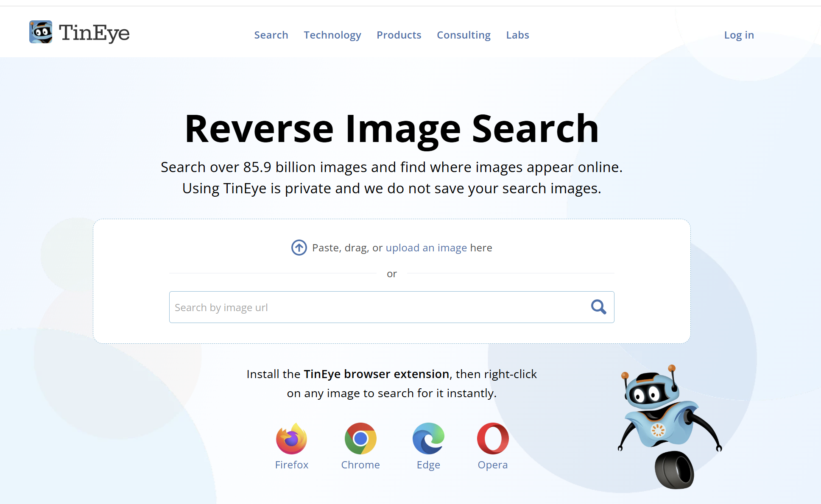Image resolution: width=821 pixels, height=504 pixels.
Task: Click the Opera browser icon
Action: [x=493, y=438]
